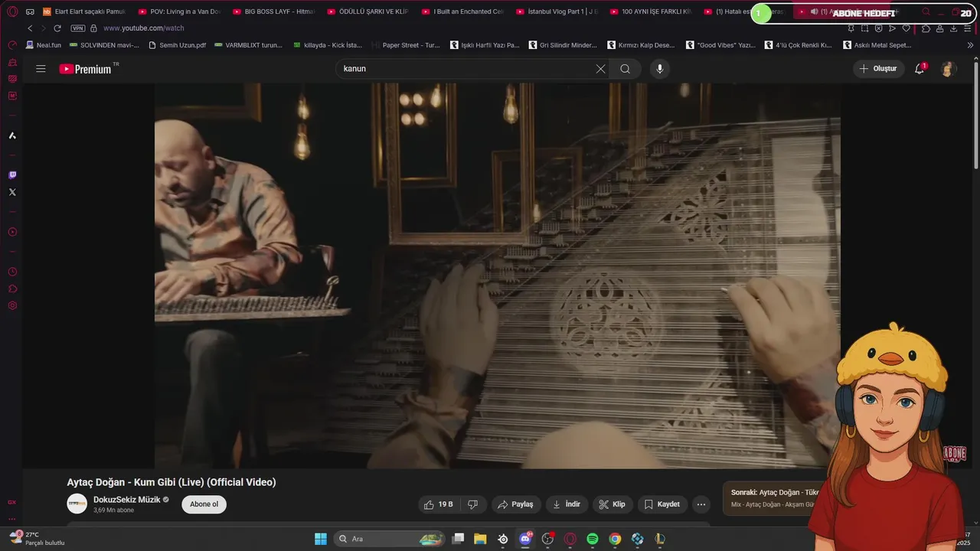This screenshot has width=980, height=551.
Task: Open Google Chrome from taskbar
Action: click(615, 539)
